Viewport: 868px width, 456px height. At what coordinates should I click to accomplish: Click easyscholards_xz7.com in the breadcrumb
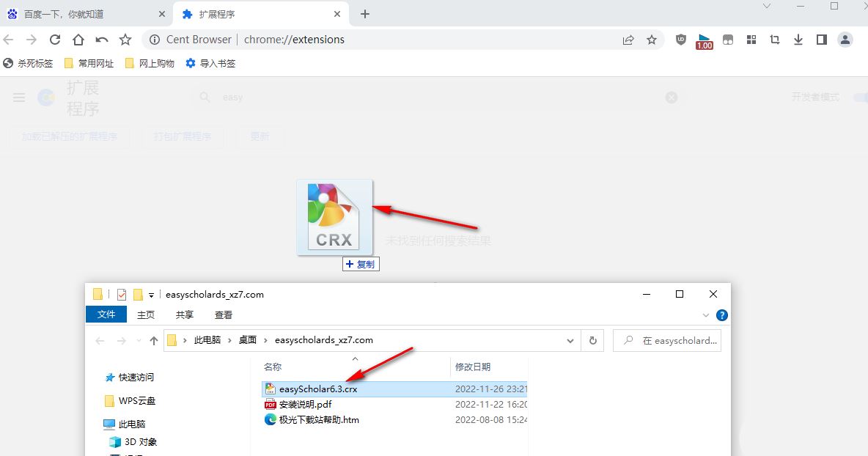(x=324, y=339)
